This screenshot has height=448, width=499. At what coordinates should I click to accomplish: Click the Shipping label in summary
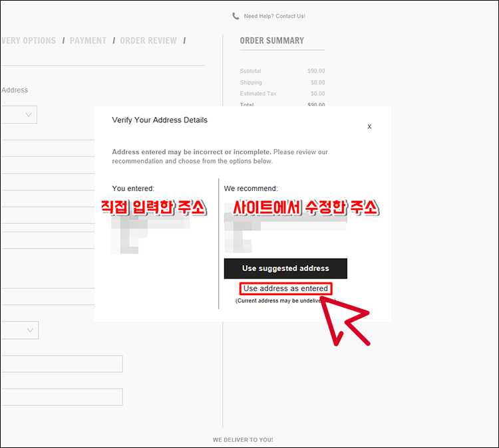[251, 82]
